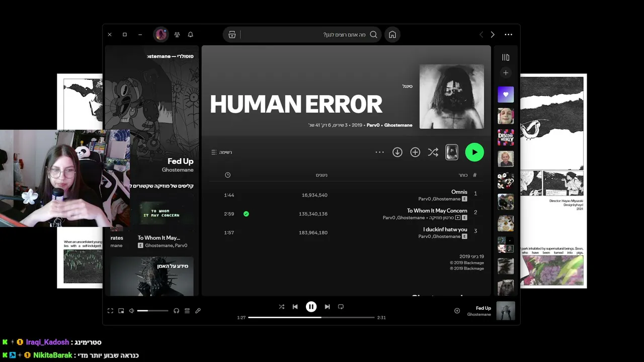Mute the volume with the speaker icon
The width and height of the screenshot is (644, 362).
pyautogui.click(x=132, y=311)
